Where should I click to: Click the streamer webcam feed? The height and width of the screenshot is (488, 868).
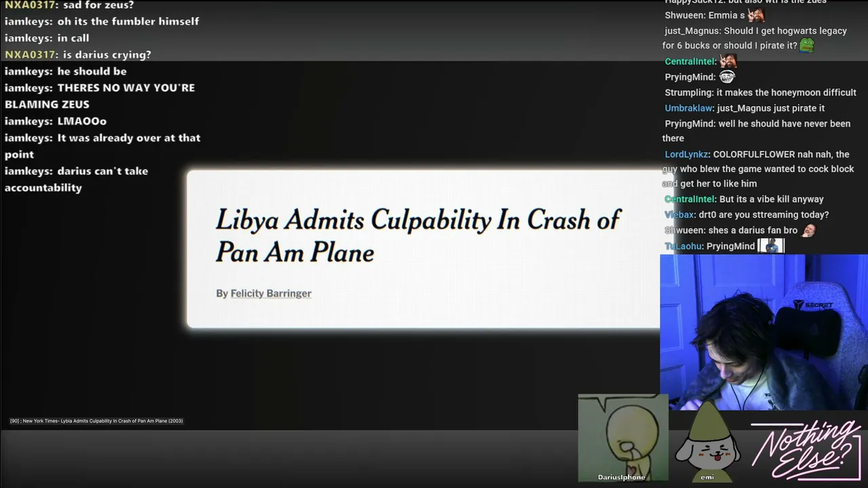pos(764,332)
